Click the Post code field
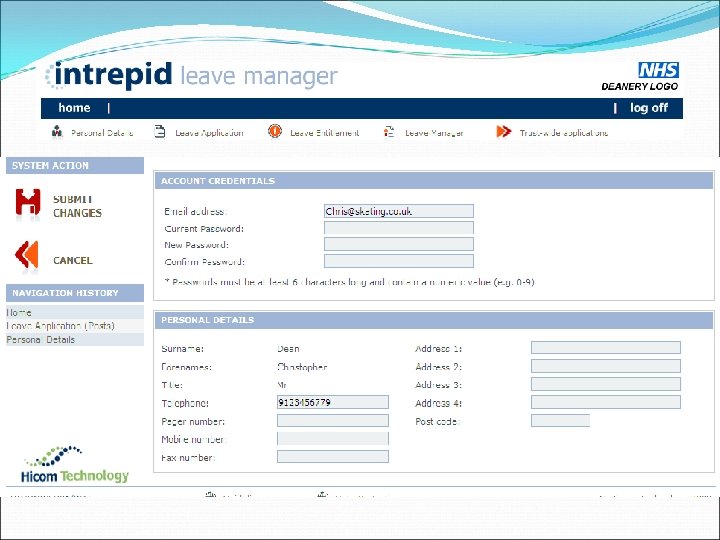 coord(561,421)
